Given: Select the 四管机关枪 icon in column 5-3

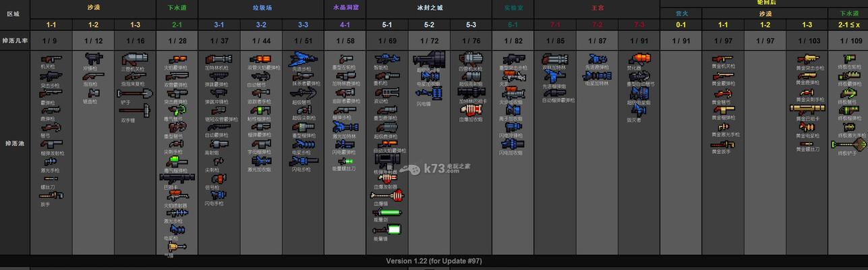Looking at the screenshot, I should pos(470,59).
